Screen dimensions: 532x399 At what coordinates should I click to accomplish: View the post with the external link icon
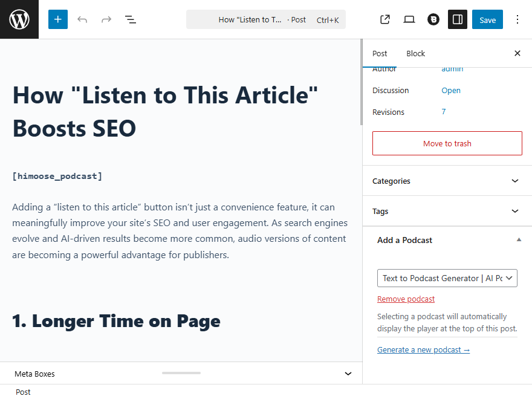385,19
